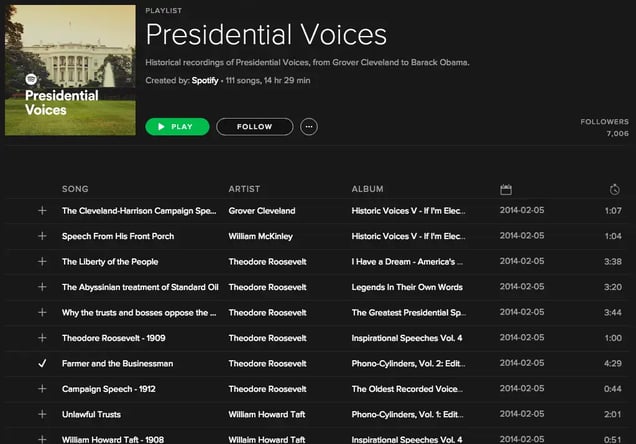Add The Cleveland-Harrison Campaign Speech using plus icon
Screen dimensions: 636x444
tap(42, 211)
